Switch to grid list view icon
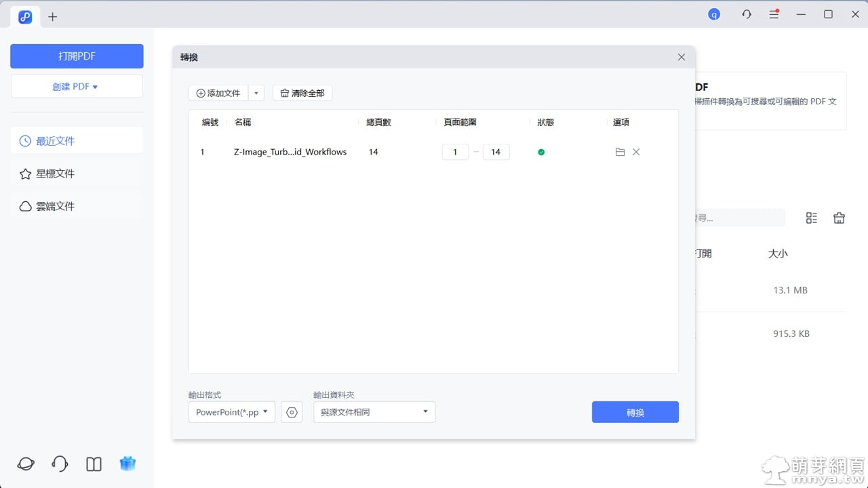Screen dimensions: 868x488 pyautogui.click(x=812, y=218)
